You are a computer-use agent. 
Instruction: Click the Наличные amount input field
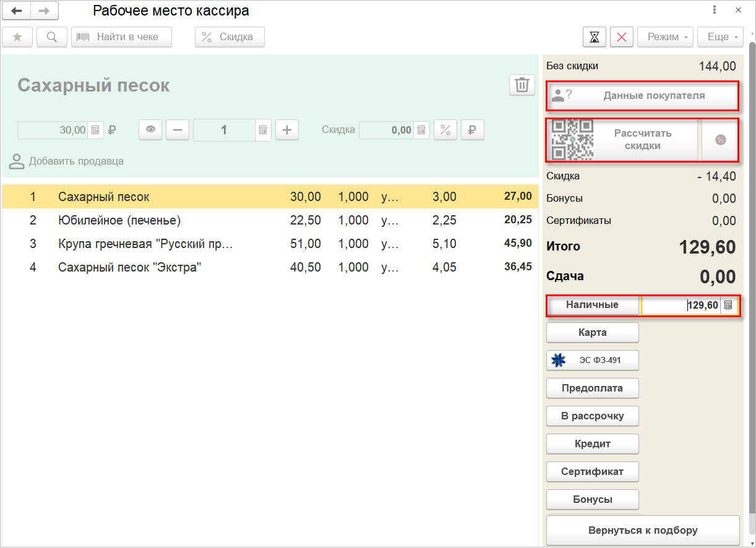681,306
